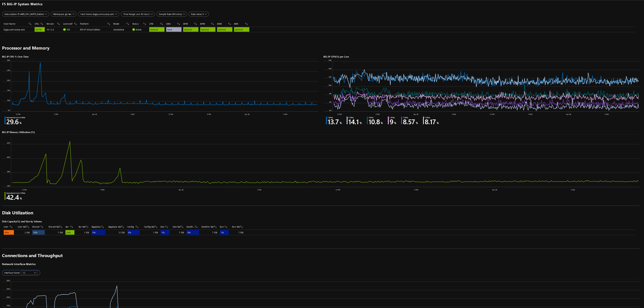This screenshot has height=308, width=644.
Task: Sort by LTM column arrows
Action: [x=161, y=24]
